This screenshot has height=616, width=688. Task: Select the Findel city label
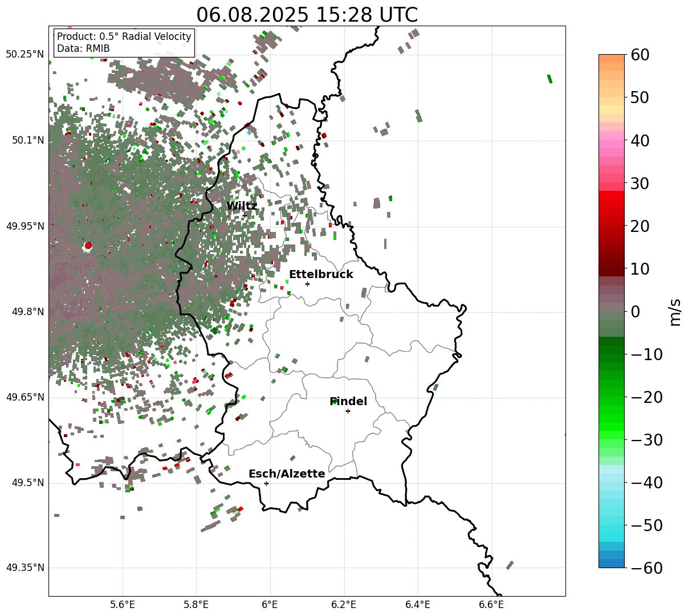tap(348, 401)
